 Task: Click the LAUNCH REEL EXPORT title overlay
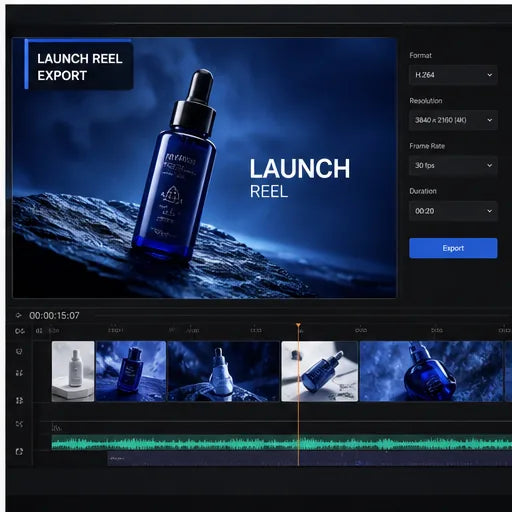pos(79,66)
